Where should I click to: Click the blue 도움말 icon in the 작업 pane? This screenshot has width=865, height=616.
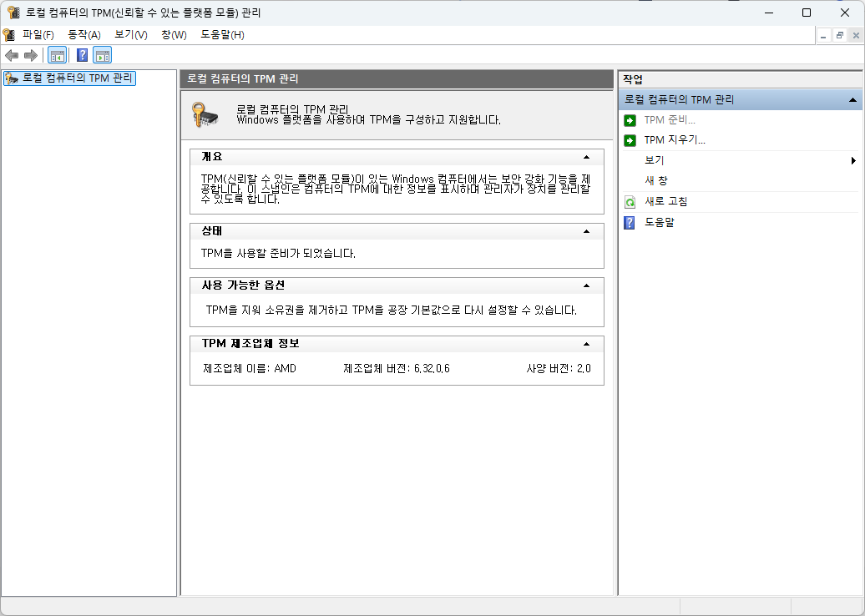tap(629, 222)
